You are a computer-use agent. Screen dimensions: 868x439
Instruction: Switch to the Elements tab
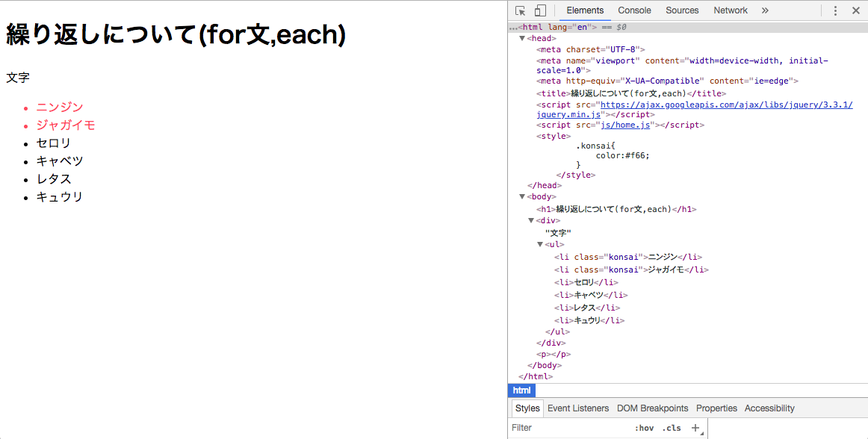pos(585,10)
